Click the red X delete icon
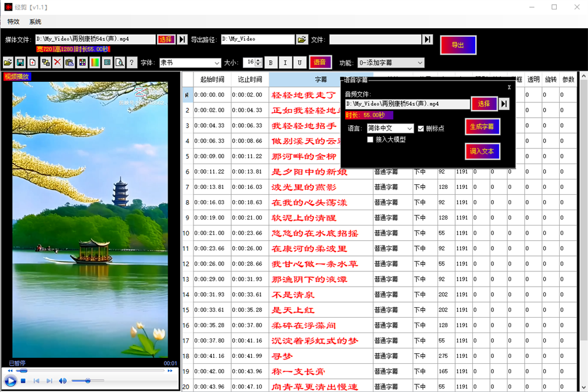 coord(57,62)
